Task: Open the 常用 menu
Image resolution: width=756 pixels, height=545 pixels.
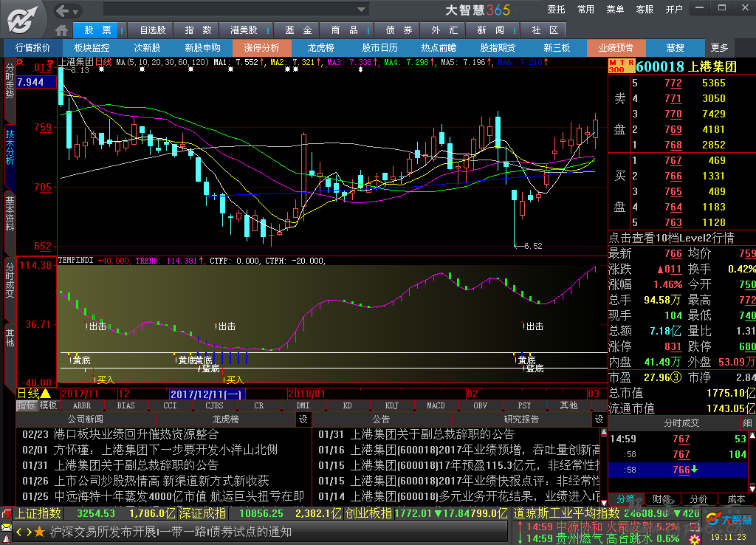Action: tap(585, 9)
